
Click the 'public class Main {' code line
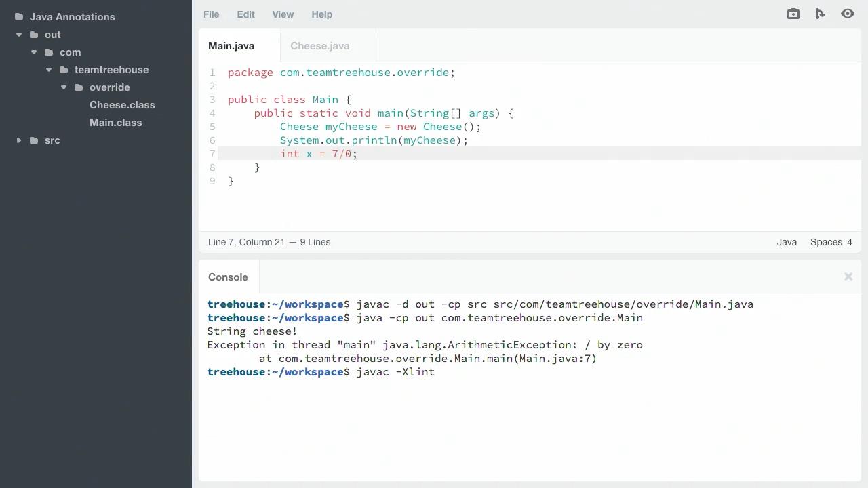coord(289,100)
